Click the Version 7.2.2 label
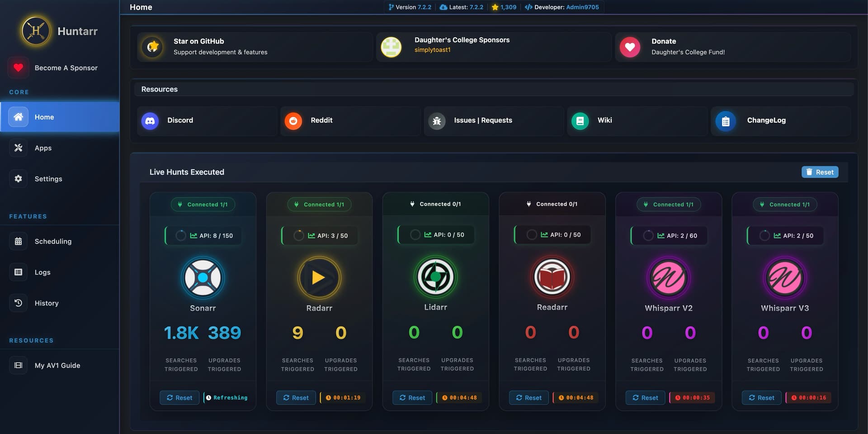Screen dimensions: 868x434 [410, 7]
